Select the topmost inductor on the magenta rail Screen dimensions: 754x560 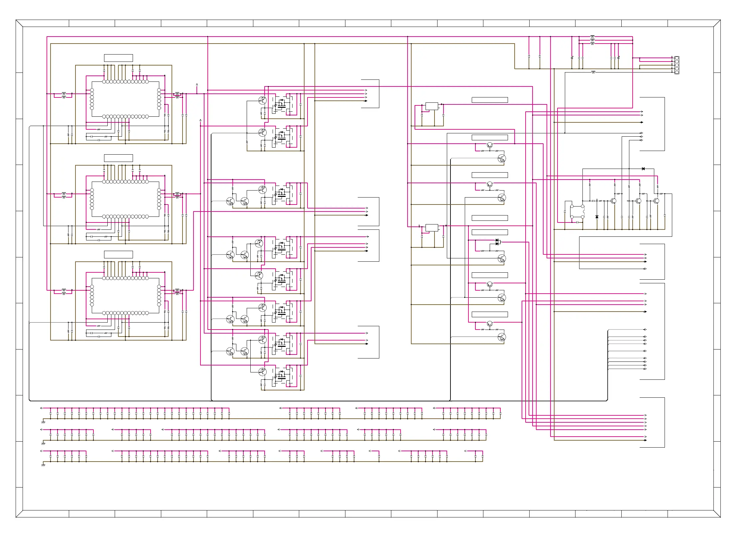click(592, 36)
